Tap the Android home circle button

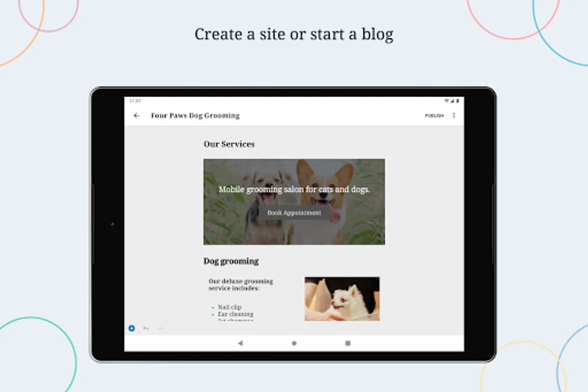pyautogui.click(x=294, y=343)
